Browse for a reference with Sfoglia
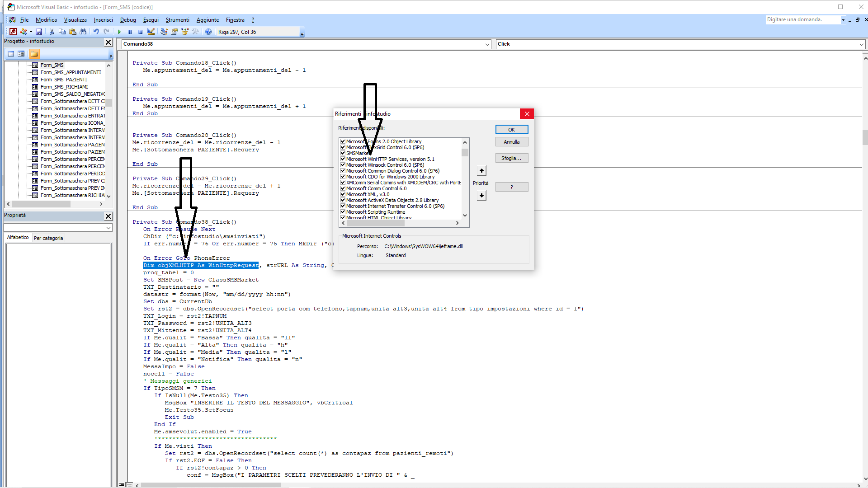868x488 pixels. click(x=511, y=158)
